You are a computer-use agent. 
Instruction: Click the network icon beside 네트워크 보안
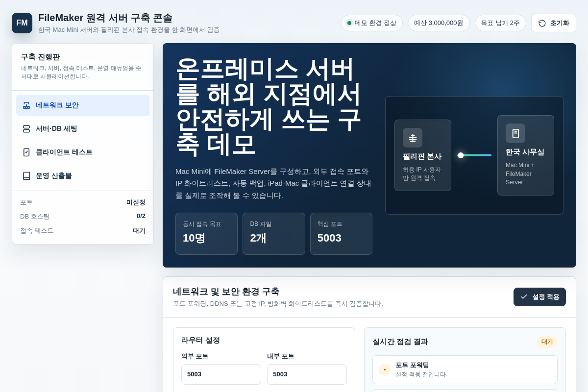click(x=26, y=105)
